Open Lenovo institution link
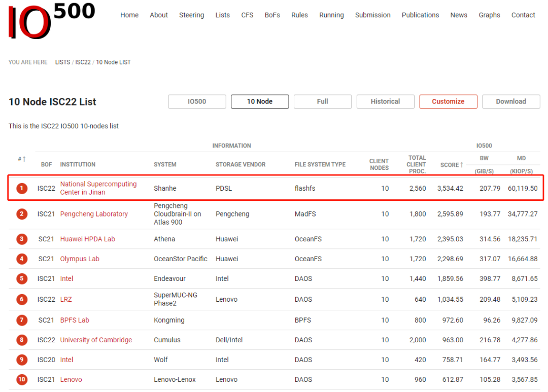 tap(71, 379)
